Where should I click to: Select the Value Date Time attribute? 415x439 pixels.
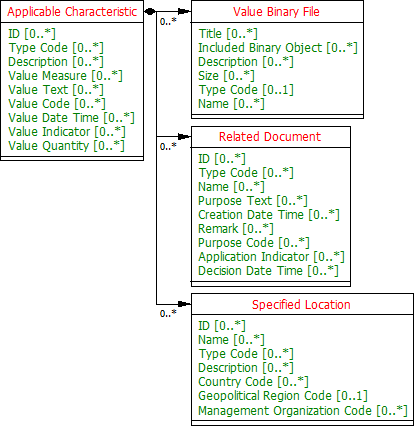pyautogui.click(x=71, y=118)
